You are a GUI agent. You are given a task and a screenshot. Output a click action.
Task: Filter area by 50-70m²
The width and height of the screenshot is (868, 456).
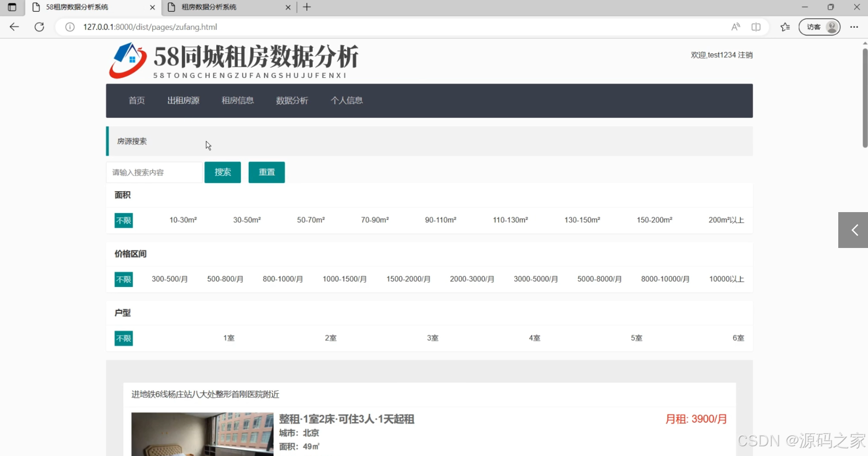pyautogui.click(x=311, y=220)
